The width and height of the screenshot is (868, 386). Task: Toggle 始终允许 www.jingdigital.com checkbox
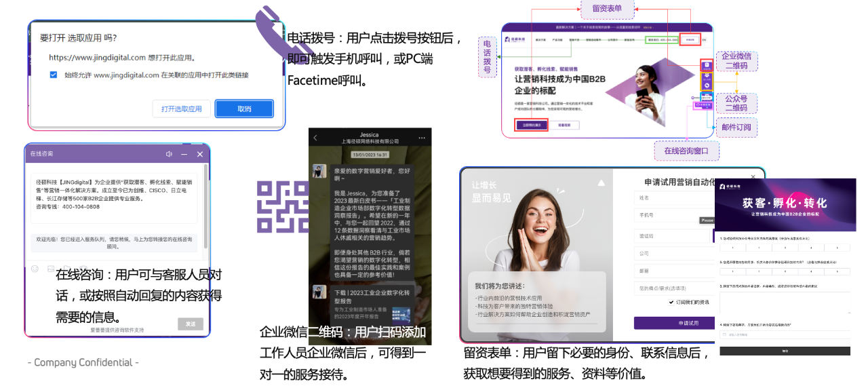click(54, 75)
